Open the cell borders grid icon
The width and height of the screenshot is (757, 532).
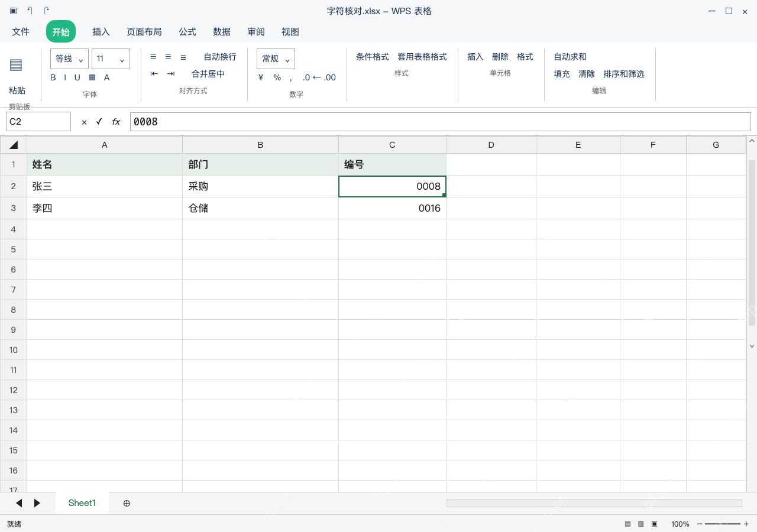[x=92, y=77]
